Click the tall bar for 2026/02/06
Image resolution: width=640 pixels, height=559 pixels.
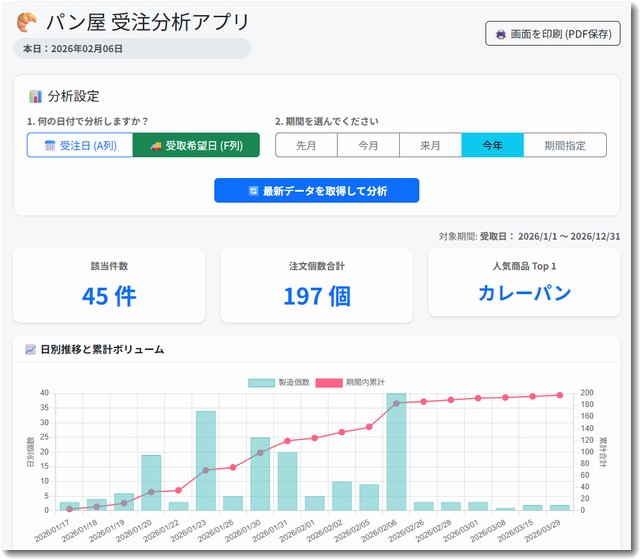396,452
